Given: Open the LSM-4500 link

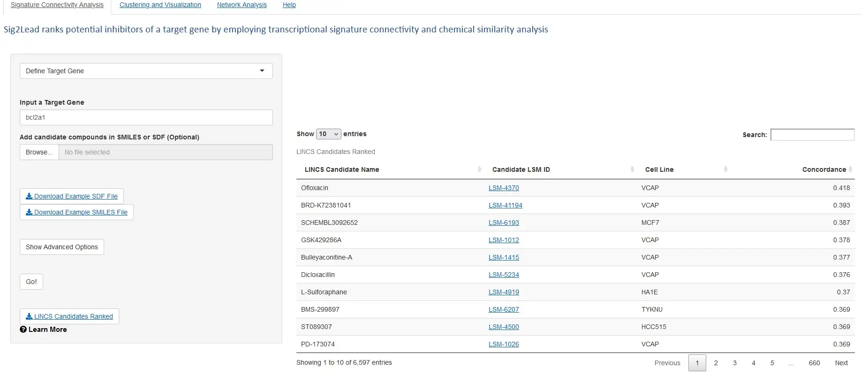Looking at the screenshot, I should [x=504, y=327].
